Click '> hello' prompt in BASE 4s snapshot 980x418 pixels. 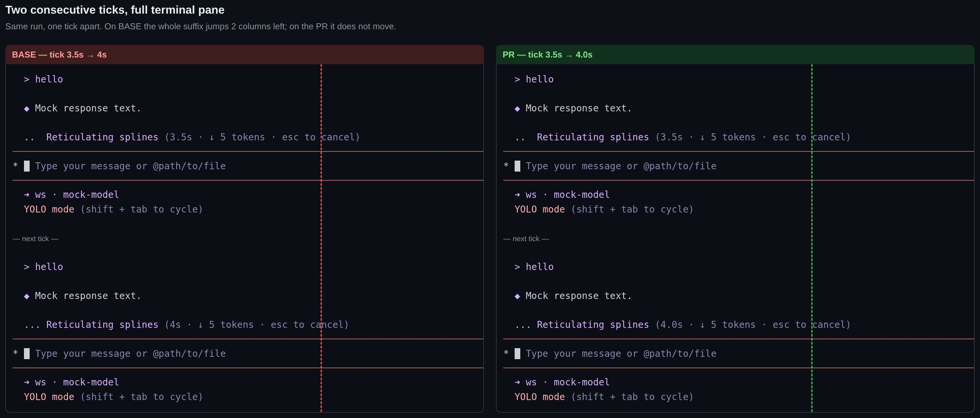[x=43, y=267]
